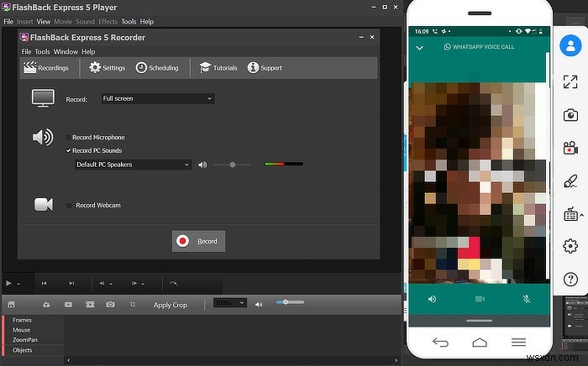Step back one frame in the Player
588x366 pixels.
point(102,283)
